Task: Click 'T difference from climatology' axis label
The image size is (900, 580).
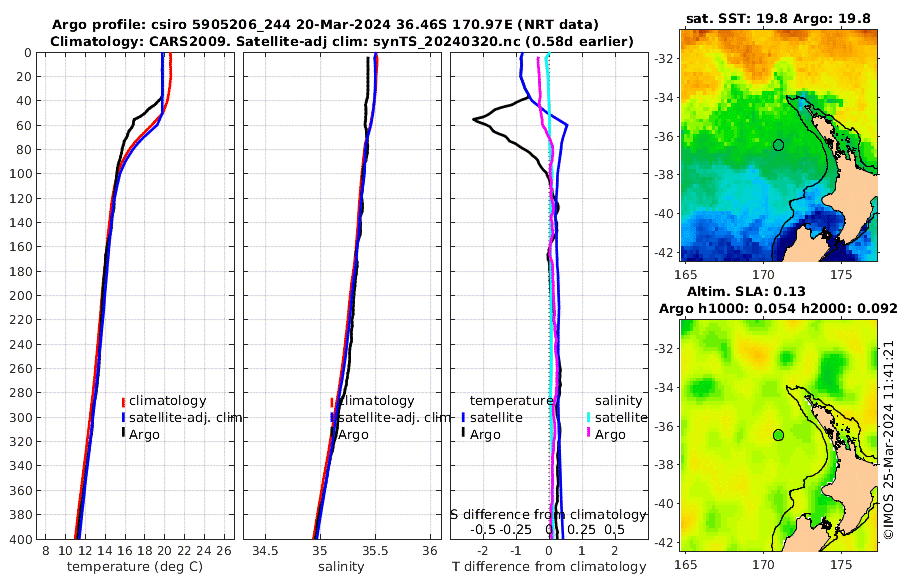Action: click(x=549, y=567)
